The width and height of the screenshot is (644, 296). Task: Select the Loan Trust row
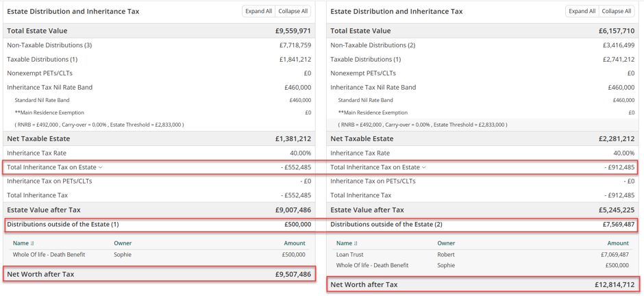point(482,254)
